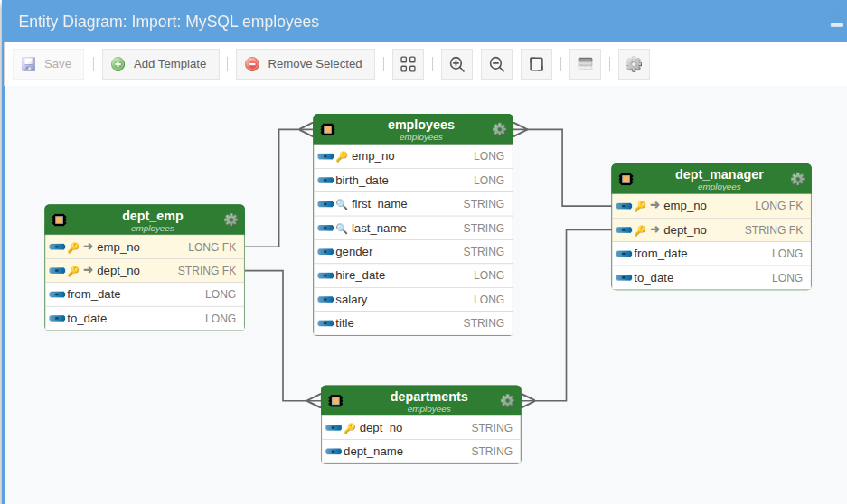
Task: Click STRING FK type of dept_manager dept_no
Action: (774, 230)
